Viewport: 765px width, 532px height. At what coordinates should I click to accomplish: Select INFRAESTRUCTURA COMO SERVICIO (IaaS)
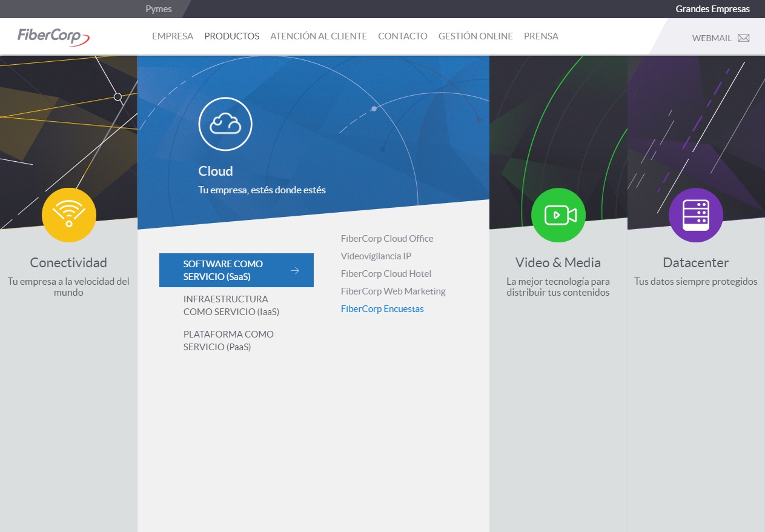tap(231, 305)
